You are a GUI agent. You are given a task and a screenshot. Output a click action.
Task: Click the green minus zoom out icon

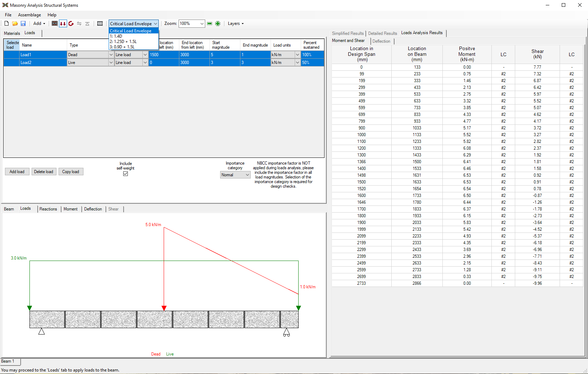tap(209, 23)
